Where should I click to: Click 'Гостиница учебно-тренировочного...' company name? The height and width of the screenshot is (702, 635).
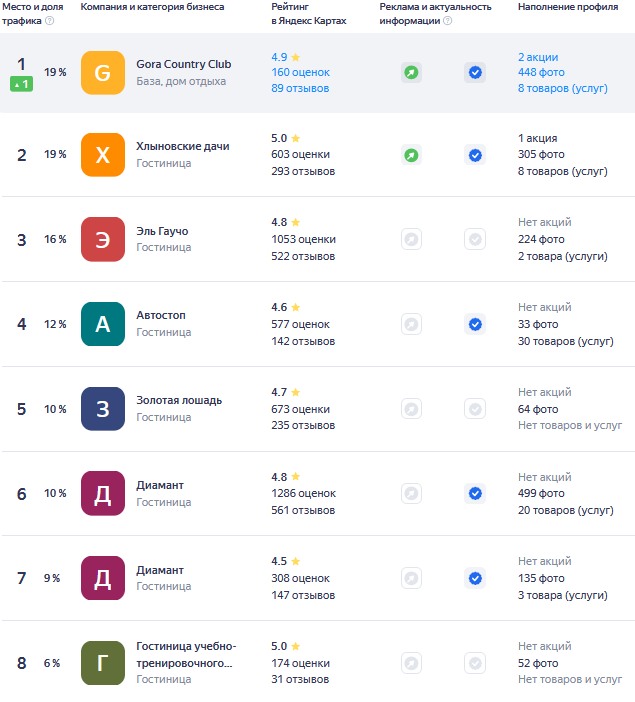(x=186, y=655)
